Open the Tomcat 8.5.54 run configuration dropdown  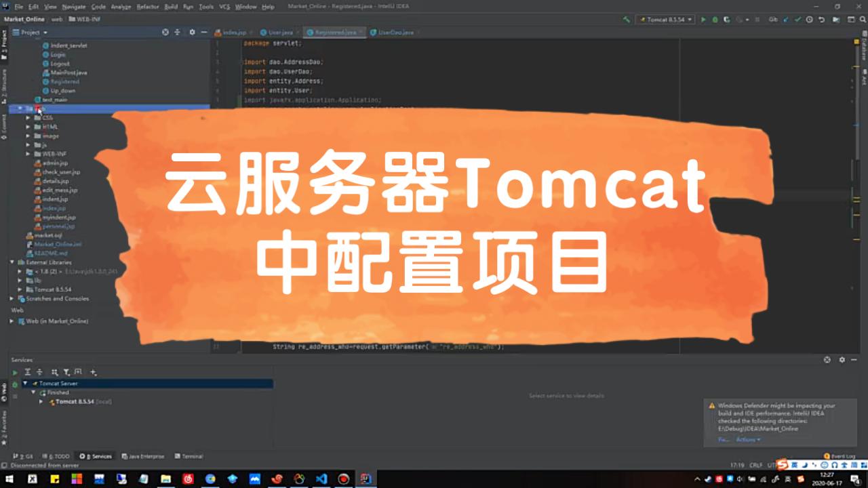click(665, 20)
